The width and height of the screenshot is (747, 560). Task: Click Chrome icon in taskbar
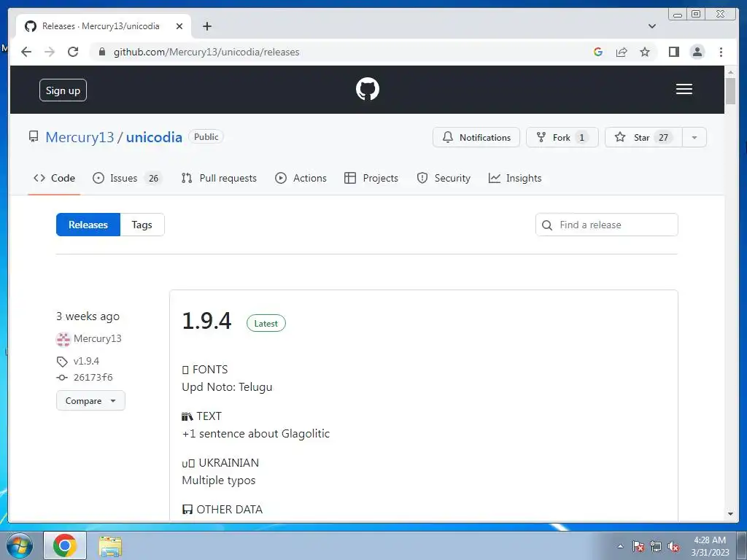coord(65,545)
